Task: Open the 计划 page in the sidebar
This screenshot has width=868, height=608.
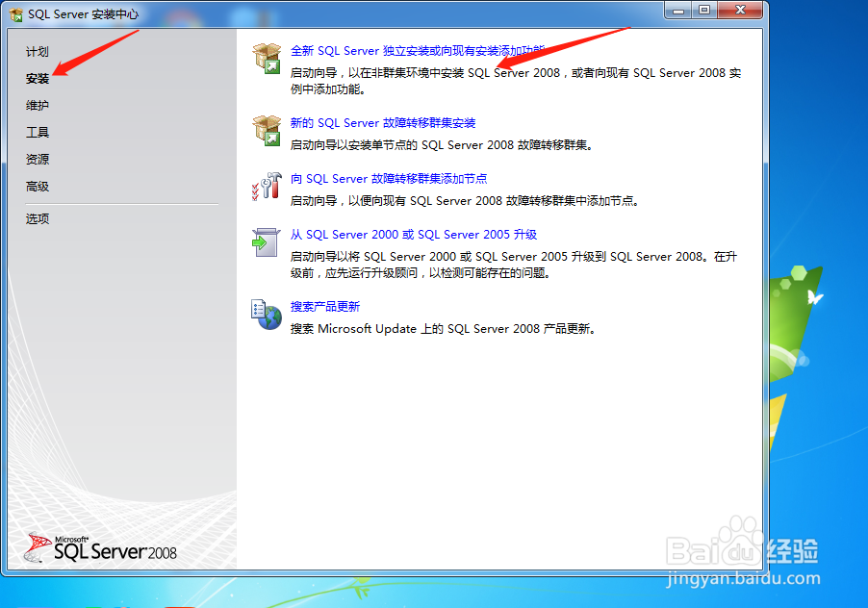Action: click(38, 51)
